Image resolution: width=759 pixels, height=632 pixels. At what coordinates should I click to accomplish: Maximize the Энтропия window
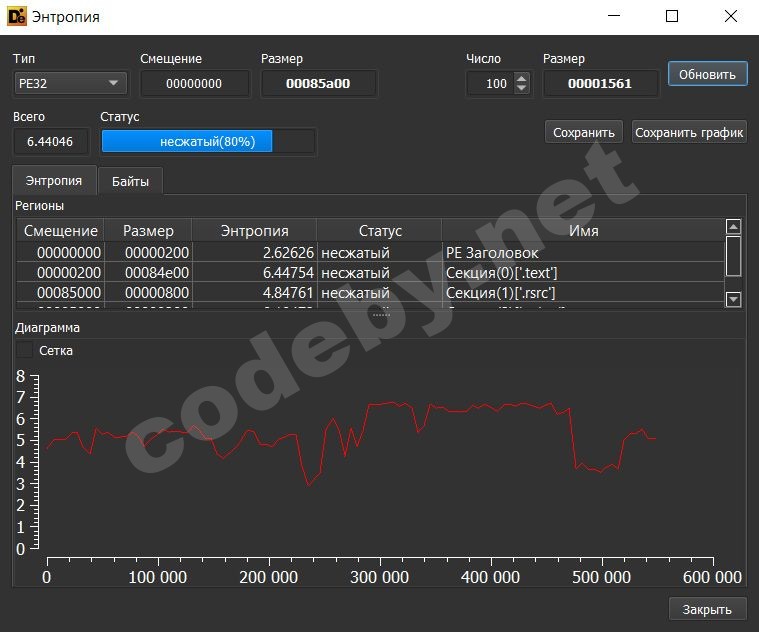click(672, 16)
